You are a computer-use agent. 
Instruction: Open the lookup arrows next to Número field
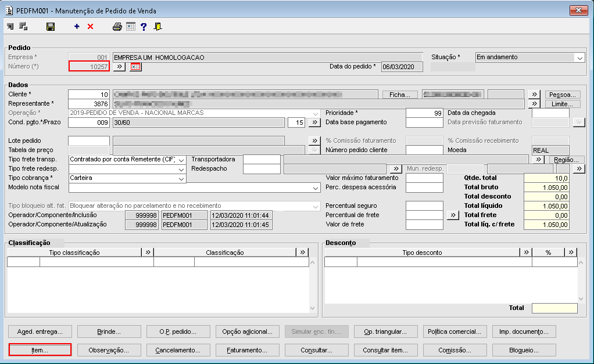(119, 67)
